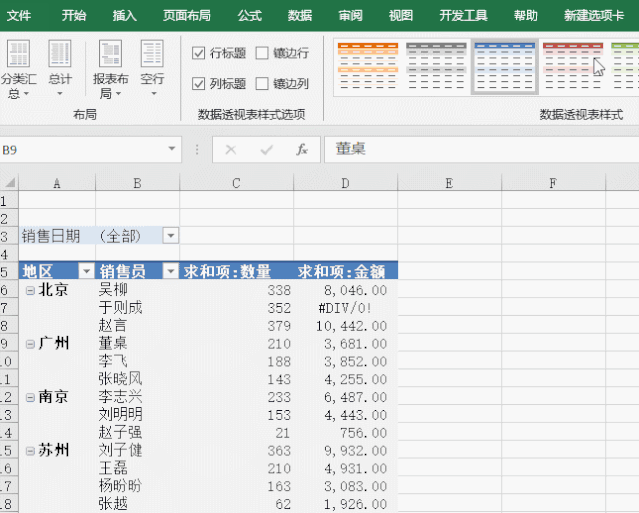639x513 pixels.
Task: Collapse the 广州 region group
Action: pos(30,344)
